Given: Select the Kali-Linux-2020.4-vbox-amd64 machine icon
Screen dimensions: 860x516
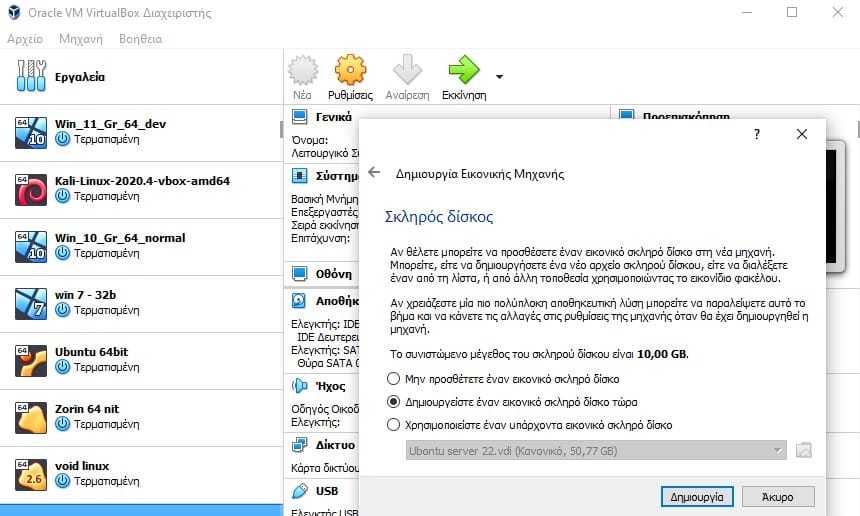Looking at the screenshot, I should 31,189.
